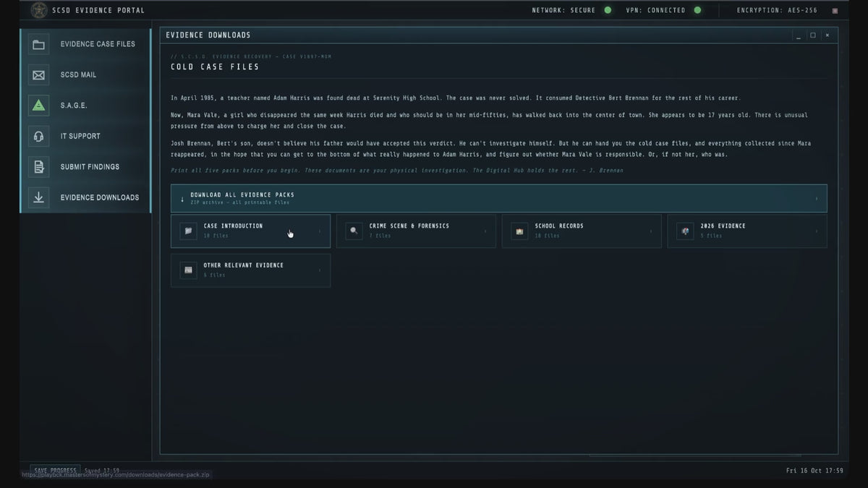Open the School Records pack
This screenshot has height=488, width=868.
point(582,231)
